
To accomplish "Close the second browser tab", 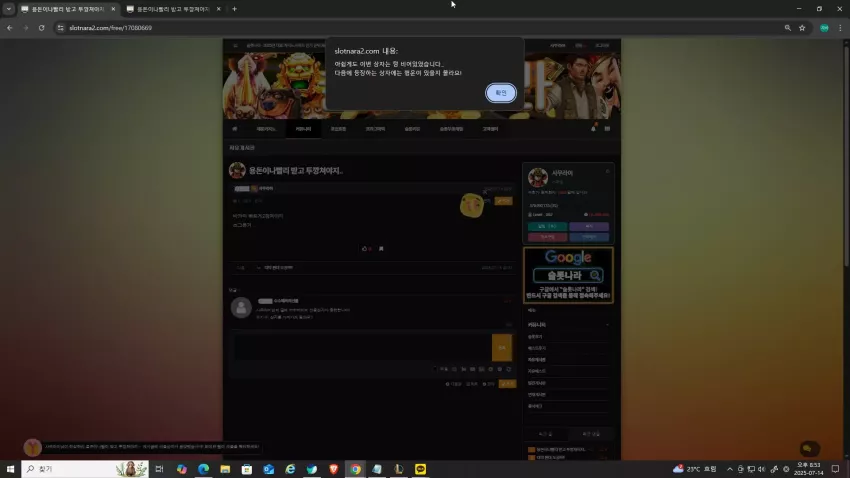I will [x=218, y=9].
